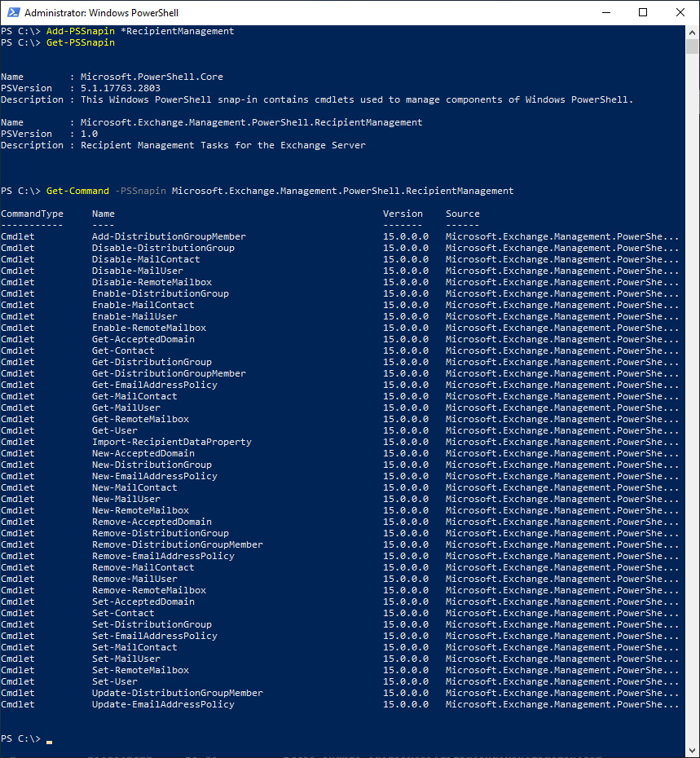Image resolution: width=700 pixels, height=758 pixels.
Task: Click the PowerShell icon in the title bar
Action: [x=14, y=12]
